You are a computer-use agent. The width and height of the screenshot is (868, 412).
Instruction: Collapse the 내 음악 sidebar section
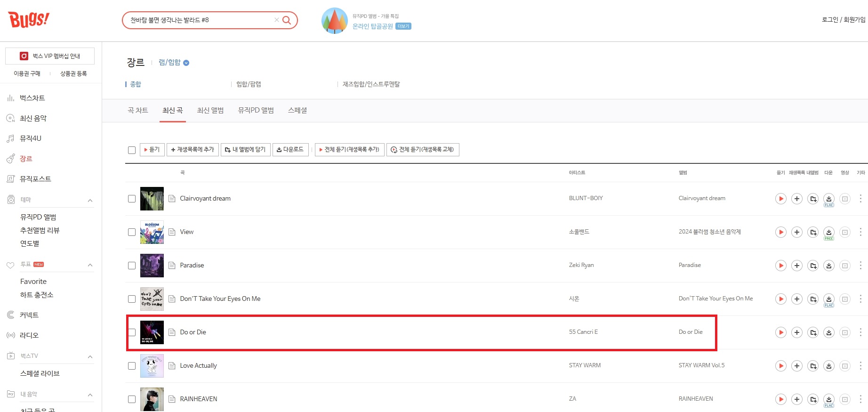(90, 395)
